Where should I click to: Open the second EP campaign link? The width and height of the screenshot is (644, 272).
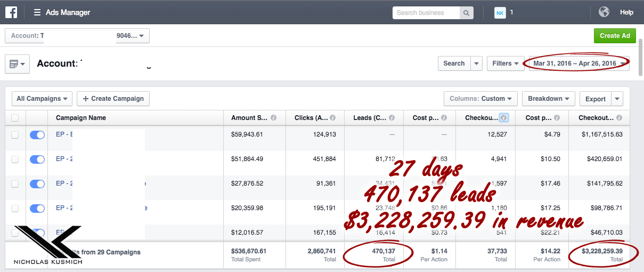(63, 159)
